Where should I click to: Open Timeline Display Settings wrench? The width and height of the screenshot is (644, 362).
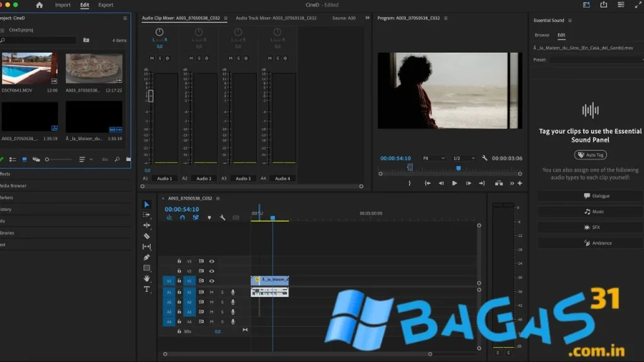222,217
